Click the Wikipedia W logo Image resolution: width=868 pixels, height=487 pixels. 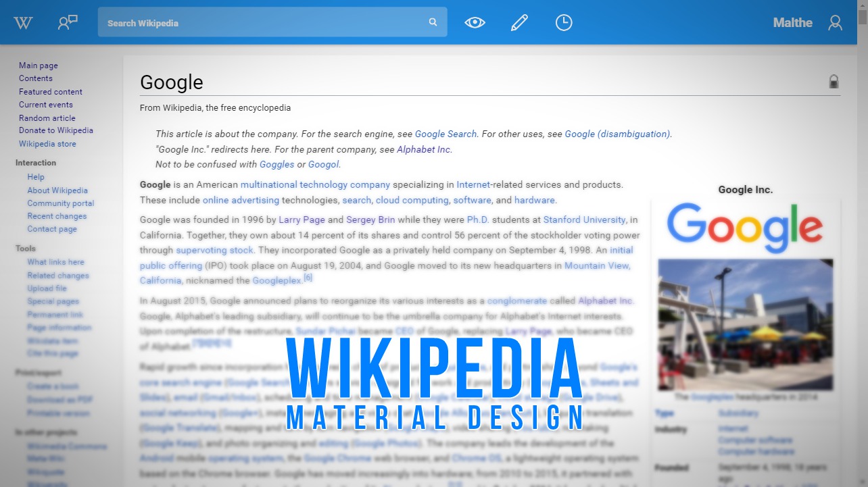23,22
